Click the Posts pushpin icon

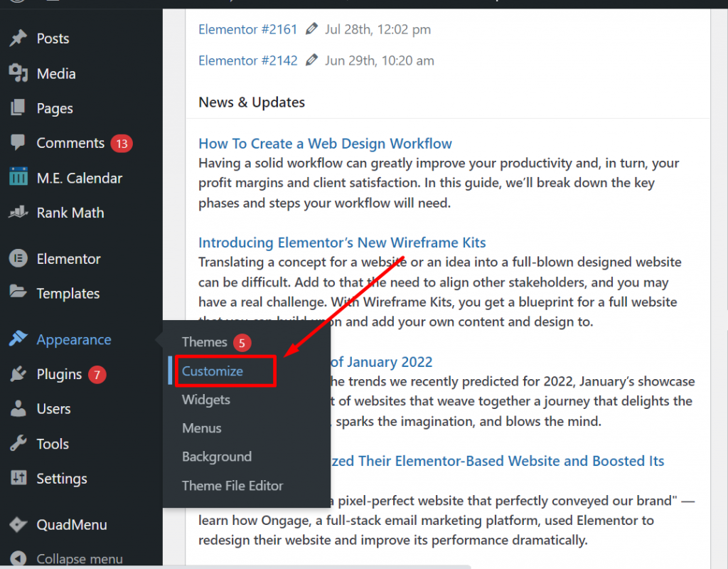pos(18,38)
